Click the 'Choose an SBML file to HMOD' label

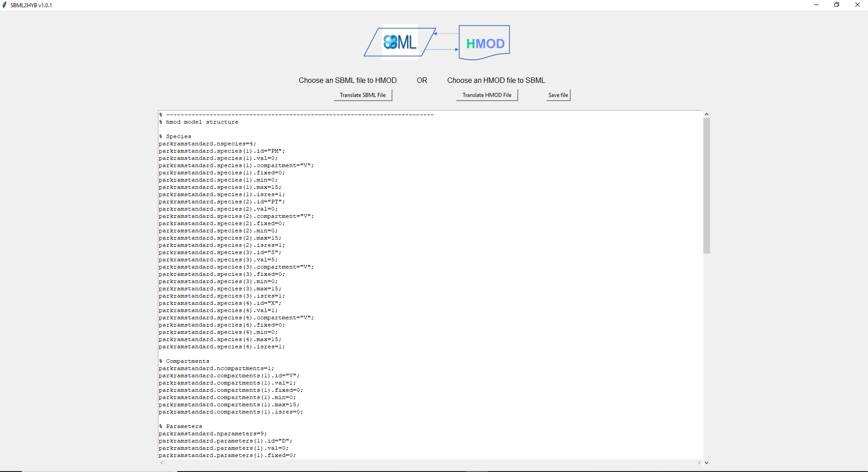coord(348,80)
